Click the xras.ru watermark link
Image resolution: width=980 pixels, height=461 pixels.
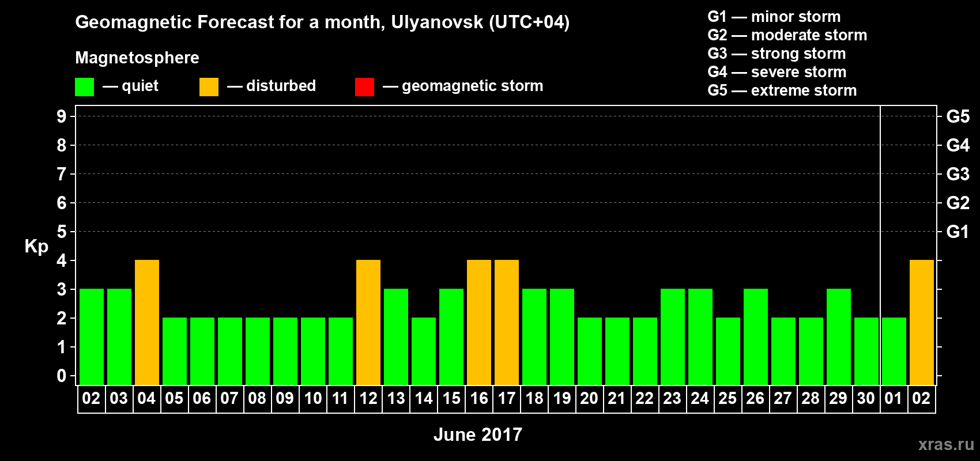click(x=946, y=444)
